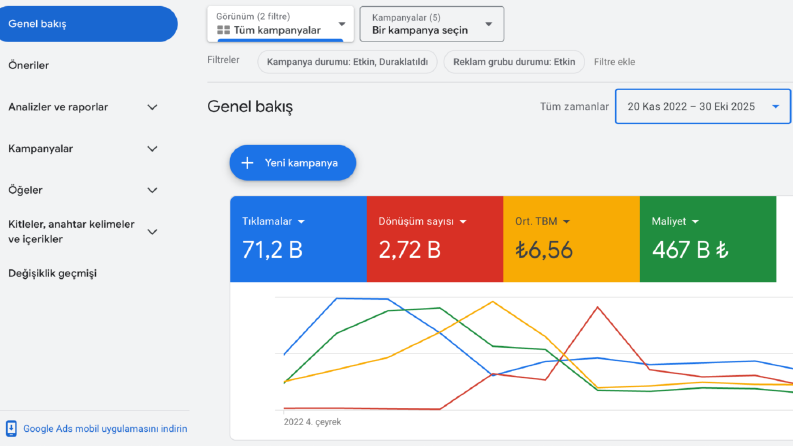Open the Dönüşüm sayısı metric dropdown arrow

pos(463,221)
